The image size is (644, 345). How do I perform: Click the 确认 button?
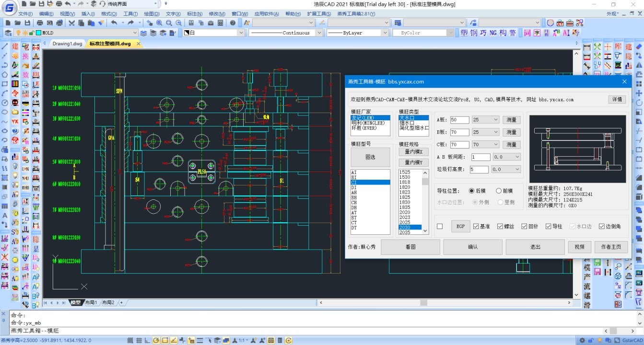pyautogui.click(x=472, y=247)
